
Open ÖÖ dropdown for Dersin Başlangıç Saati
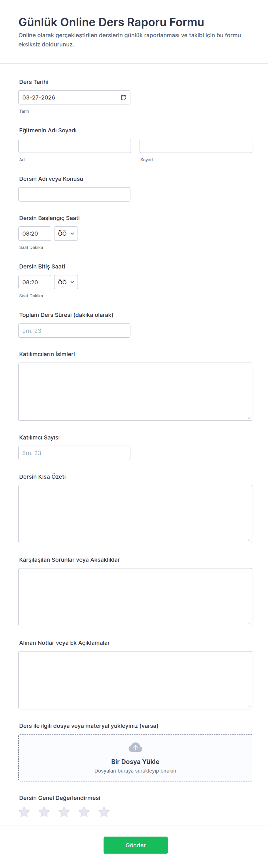coord(66,234)
